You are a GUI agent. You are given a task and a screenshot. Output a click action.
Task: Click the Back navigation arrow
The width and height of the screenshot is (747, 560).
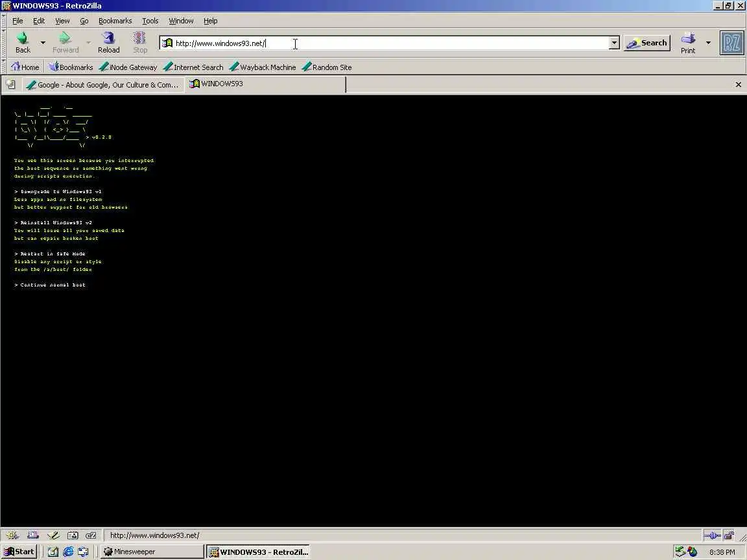coord(23,42)
